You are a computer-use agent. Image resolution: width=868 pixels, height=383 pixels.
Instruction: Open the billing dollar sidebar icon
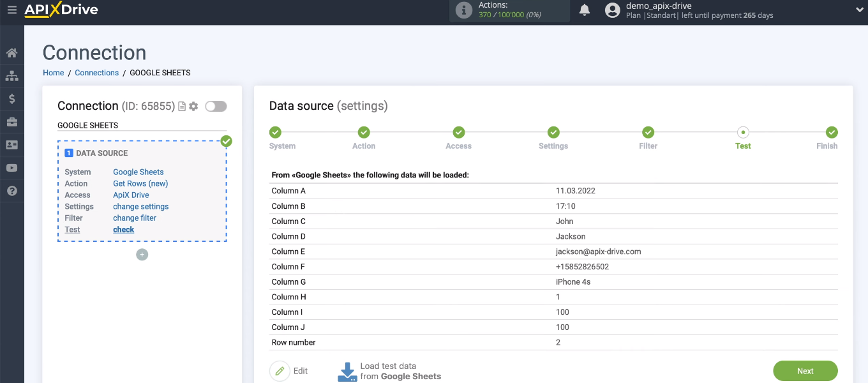click(x=11, y=99)
